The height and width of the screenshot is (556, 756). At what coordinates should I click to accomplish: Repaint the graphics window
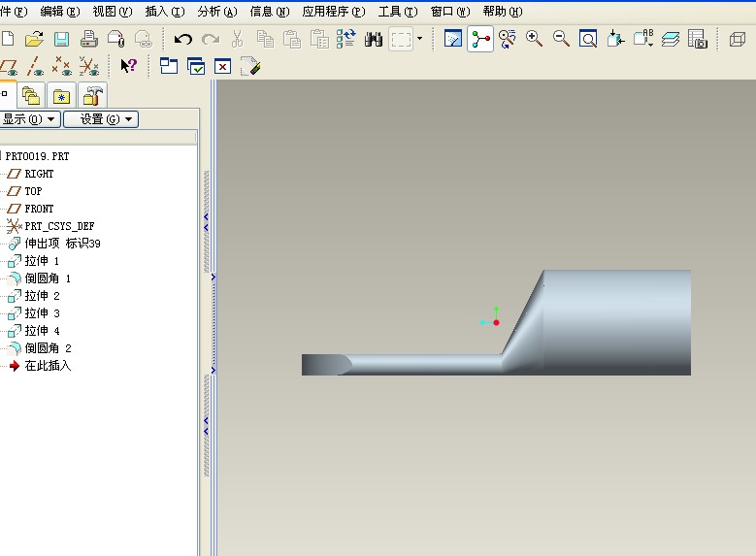point(453,39)
